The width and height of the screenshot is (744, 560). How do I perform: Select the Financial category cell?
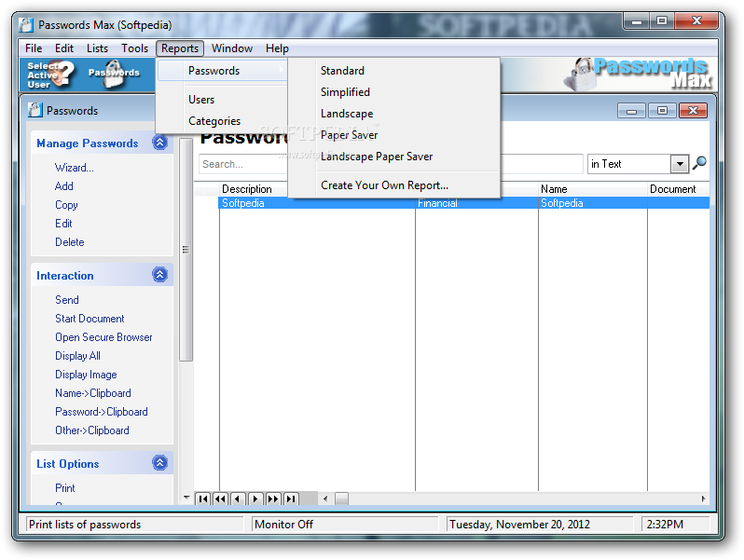[476, 203]
